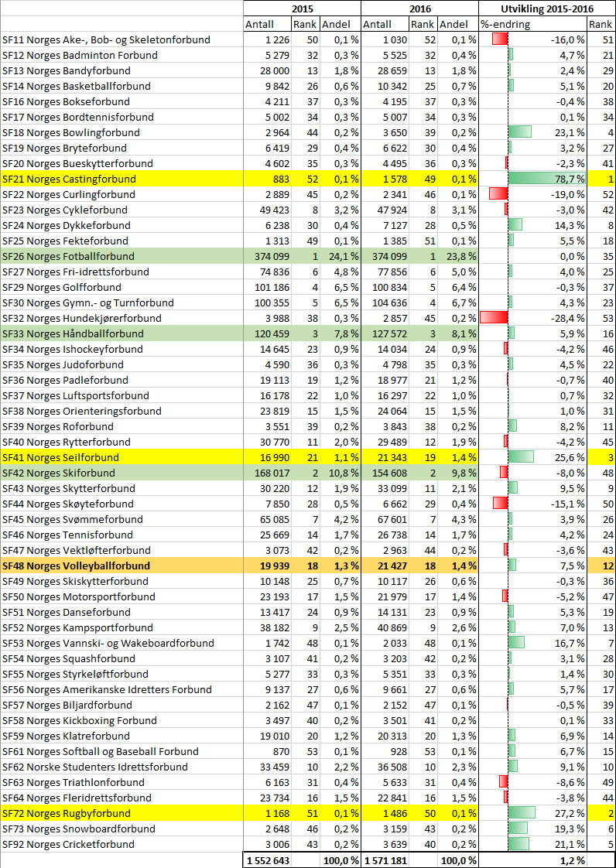Click the 2015 column group header

pos(302,9)
